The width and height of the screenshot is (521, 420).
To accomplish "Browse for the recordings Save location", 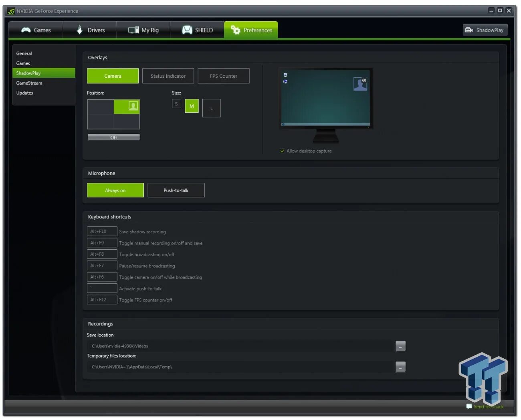I will point(400,346).
